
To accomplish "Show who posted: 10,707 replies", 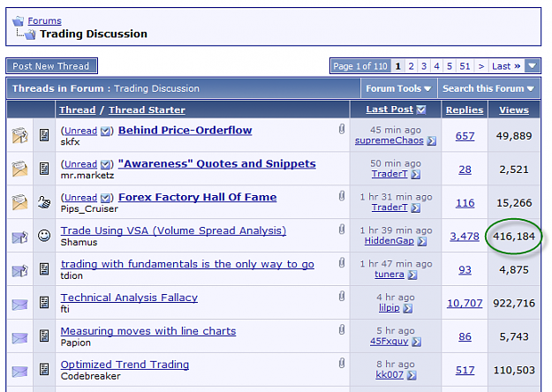I will (465, 304).
